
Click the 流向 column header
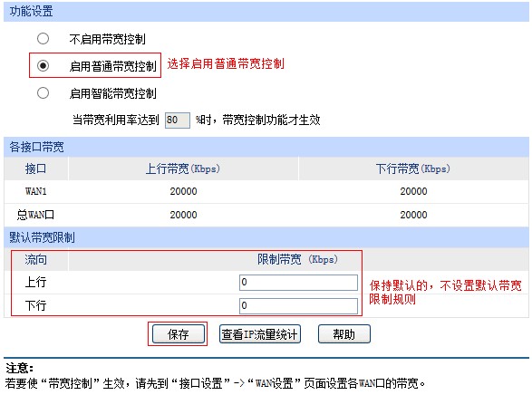coord(35,260)
